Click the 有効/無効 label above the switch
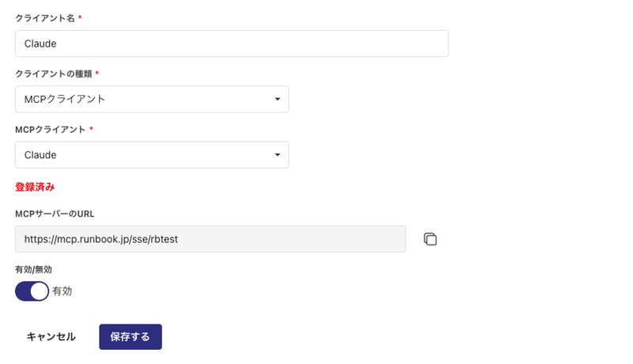 34,269
